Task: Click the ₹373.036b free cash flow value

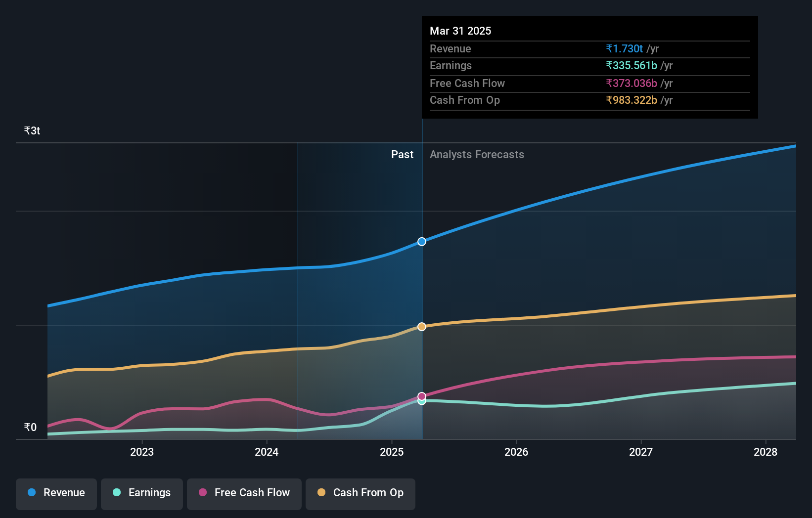Action: (632, 83)
